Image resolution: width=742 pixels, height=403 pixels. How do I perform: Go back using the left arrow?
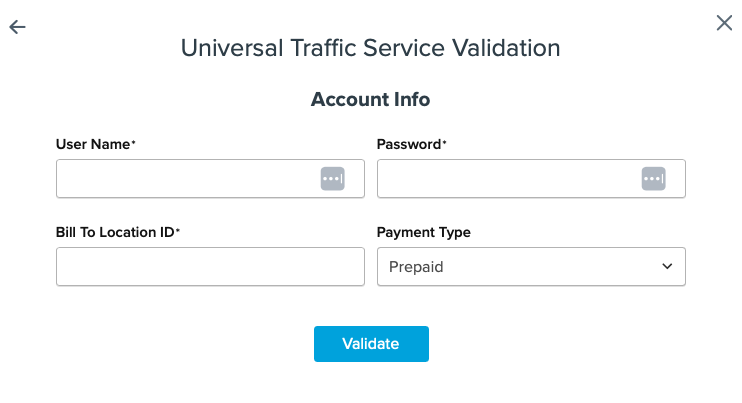pos(17,27)
